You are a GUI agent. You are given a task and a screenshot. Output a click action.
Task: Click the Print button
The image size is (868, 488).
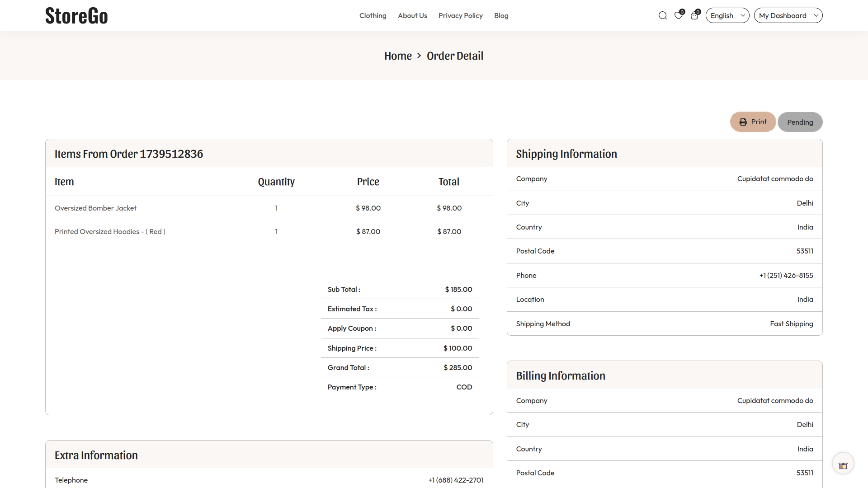[x=752, y=122]
